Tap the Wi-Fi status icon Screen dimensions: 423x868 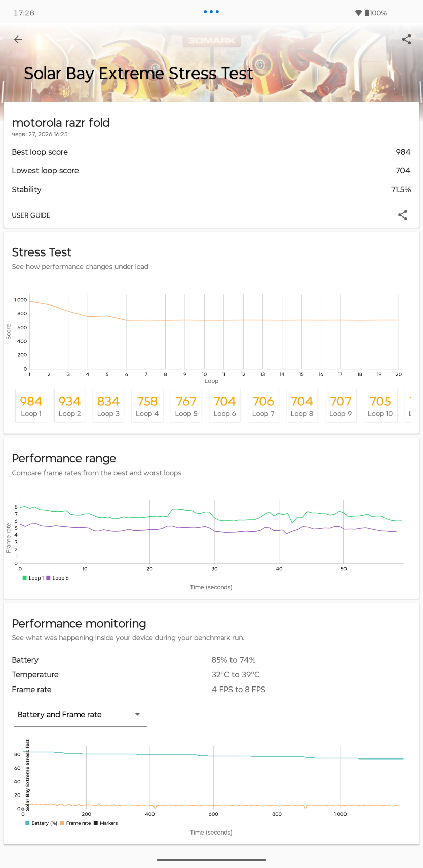point(359,13)
